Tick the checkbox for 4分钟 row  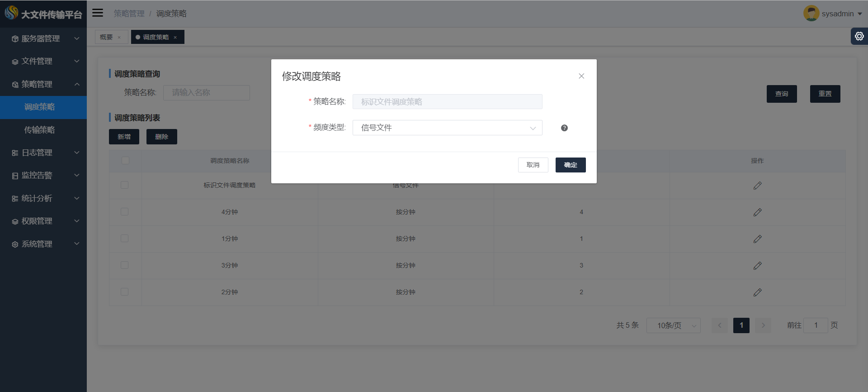tap(125, 212)
